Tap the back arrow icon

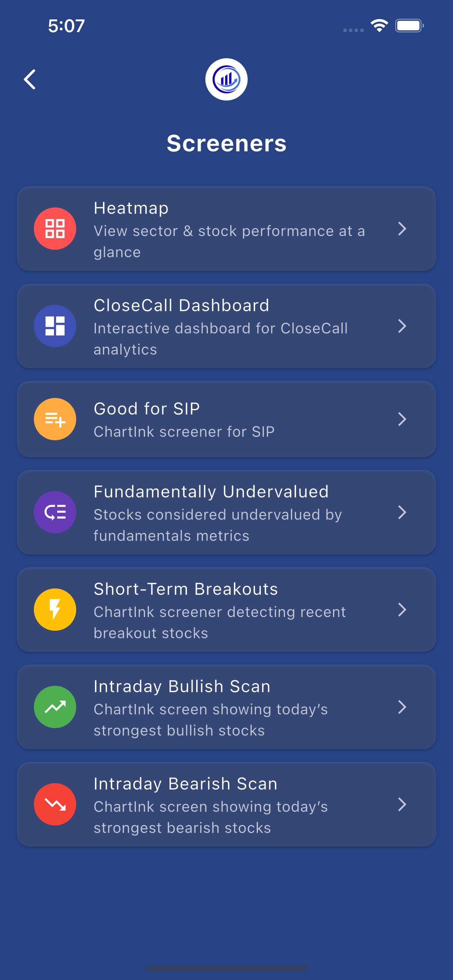click(x=30, y=79)
